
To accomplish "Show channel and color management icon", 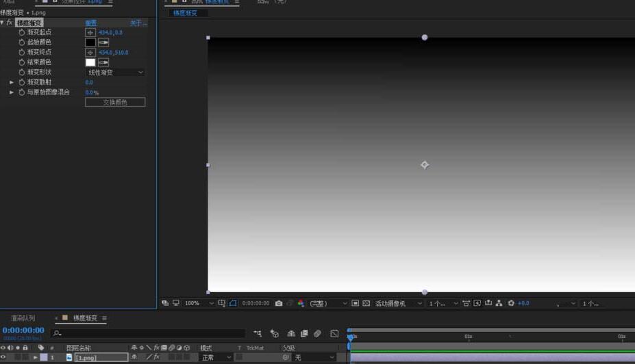I will 301,303.
